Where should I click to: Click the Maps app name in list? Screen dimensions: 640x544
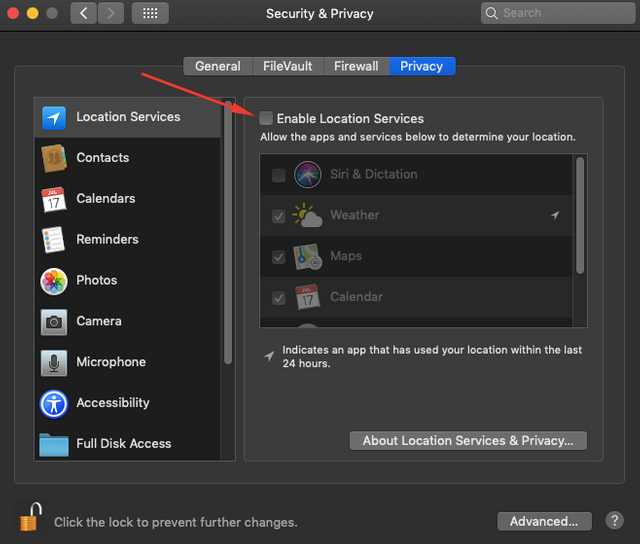(346, 256)
